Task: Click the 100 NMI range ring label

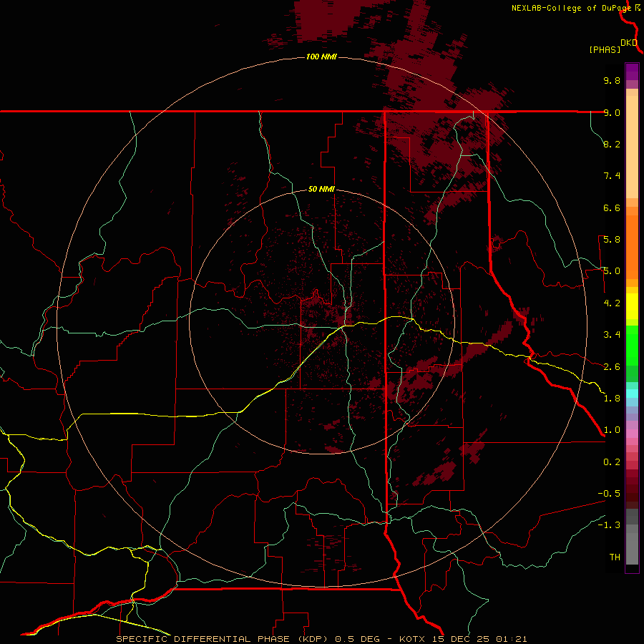Action: [x=321, y=57]
